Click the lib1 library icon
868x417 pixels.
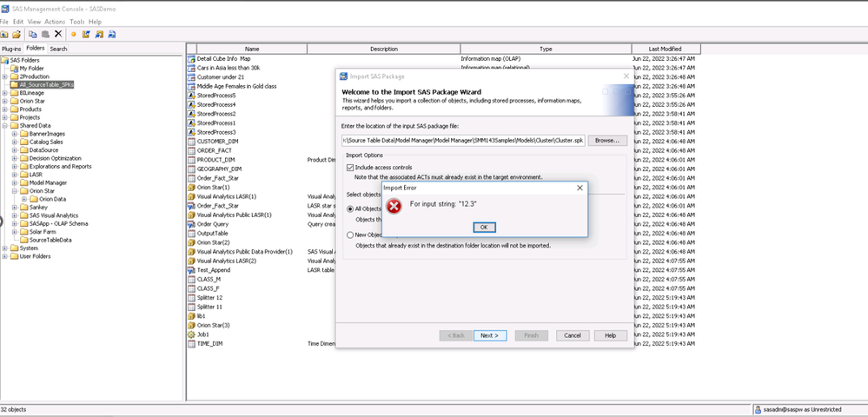[x=191, y=315]
